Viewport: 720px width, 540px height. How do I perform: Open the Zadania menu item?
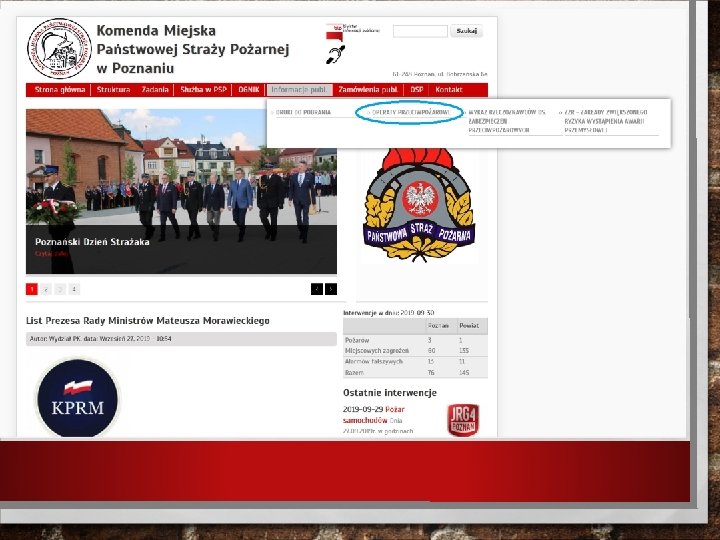[155, 90]
